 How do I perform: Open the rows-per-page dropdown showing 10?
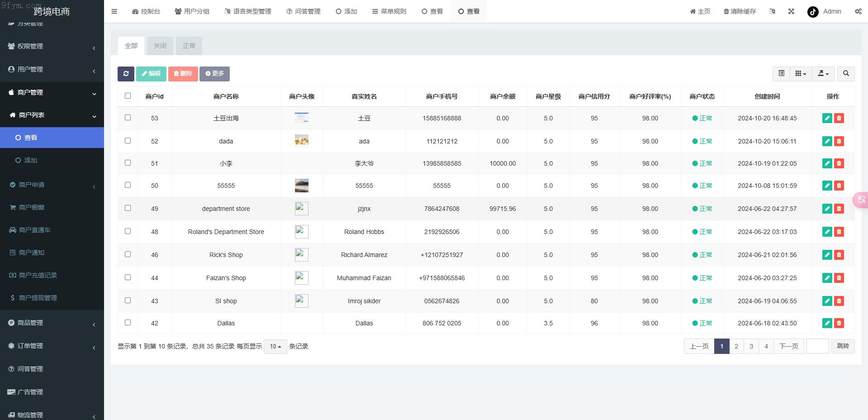[x=275, y=347]
